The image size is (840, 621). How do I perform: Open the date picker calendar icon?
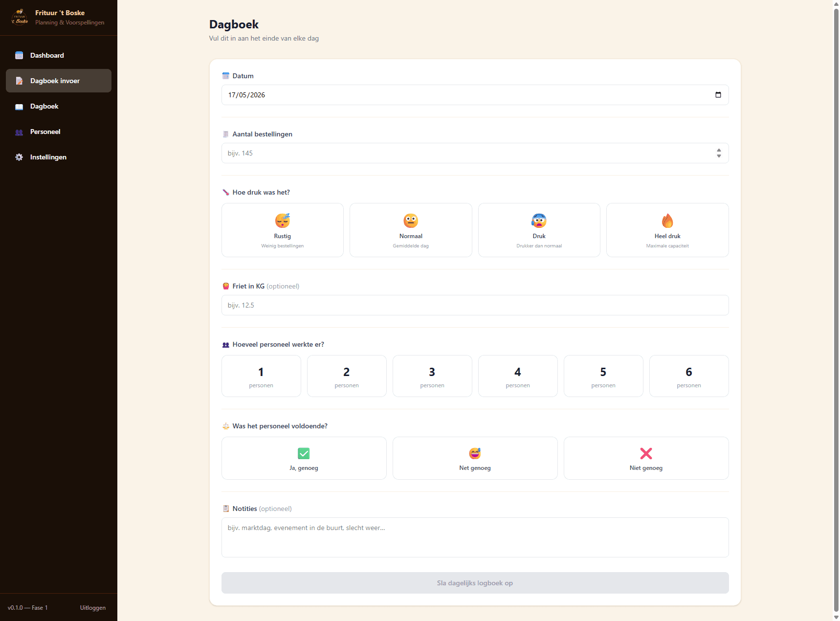[718, 95]
